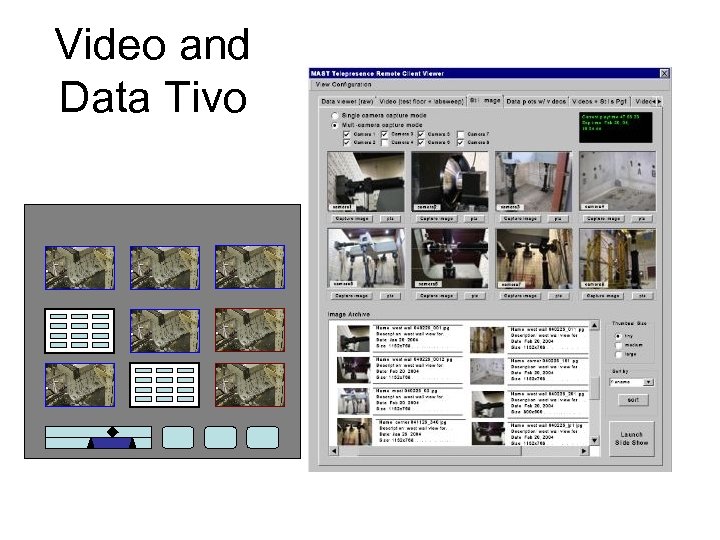Toggle the Camera 3 checkbox
The width and height of the screenshot is (720, 540).
pos(384,134)
